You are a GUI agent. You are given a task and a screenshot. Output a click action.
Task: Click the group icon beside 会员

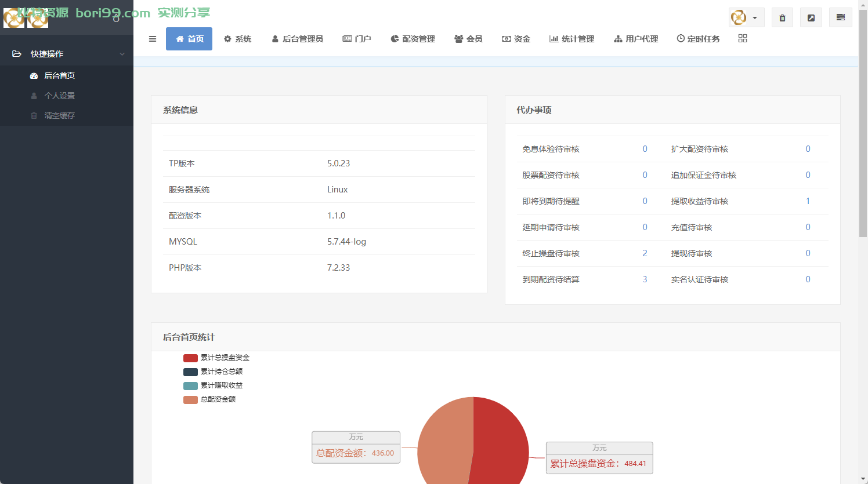[459, 39]
